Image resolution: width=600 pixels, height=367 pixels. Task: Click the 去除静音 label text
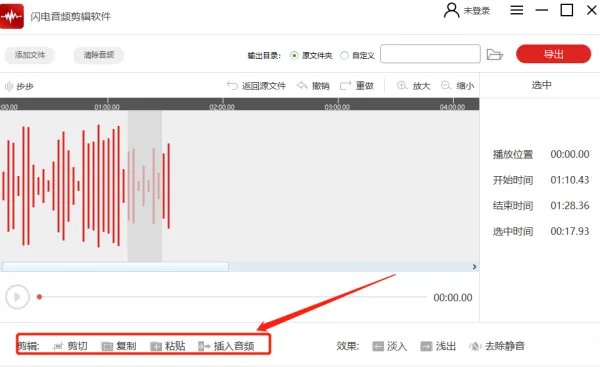coord(505,346)
